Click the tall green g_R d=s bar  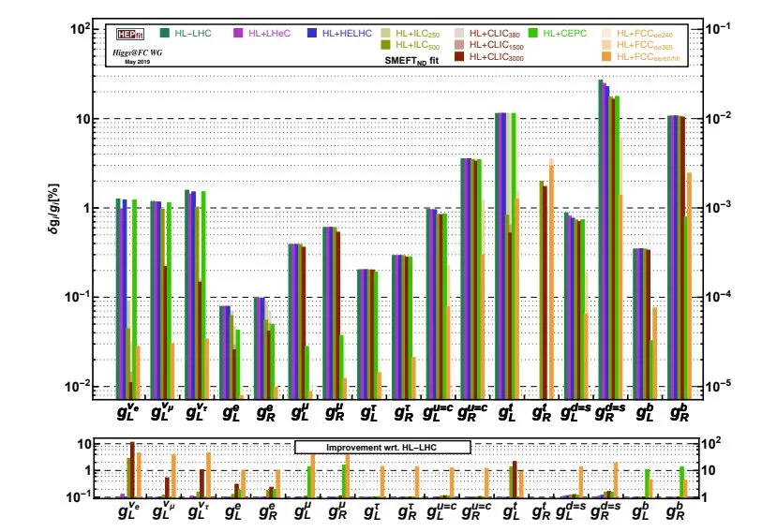(x=617, y=247)
